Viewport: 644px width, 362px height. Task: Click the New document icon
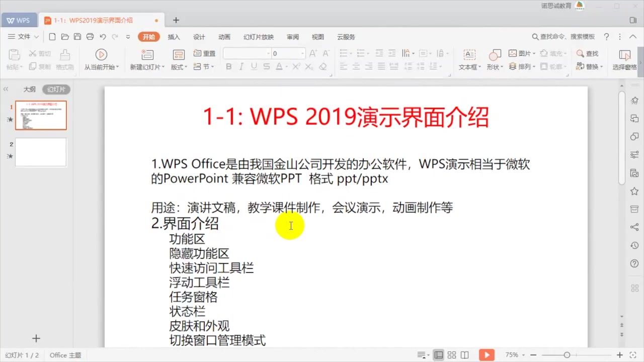coord(52,37)
